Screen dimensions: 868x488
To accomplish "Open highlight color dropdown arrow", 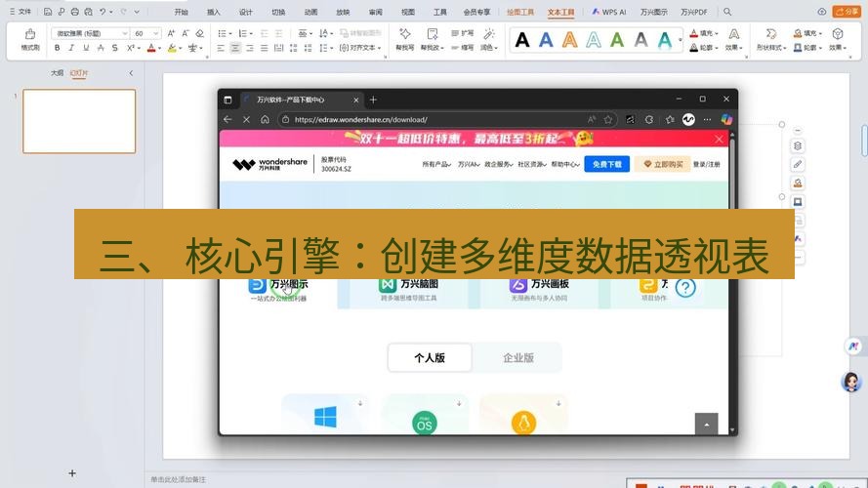I will tap(181, 49).
